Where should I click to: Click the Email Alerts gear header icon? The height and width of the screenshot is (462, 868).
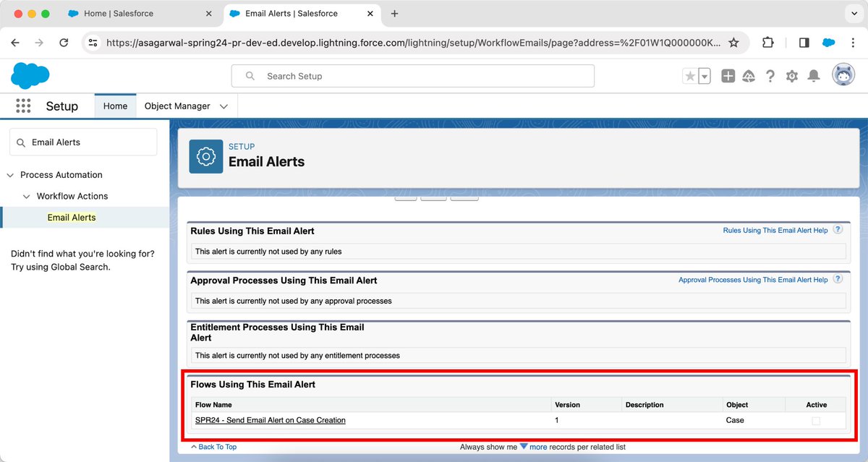[206, 157]
